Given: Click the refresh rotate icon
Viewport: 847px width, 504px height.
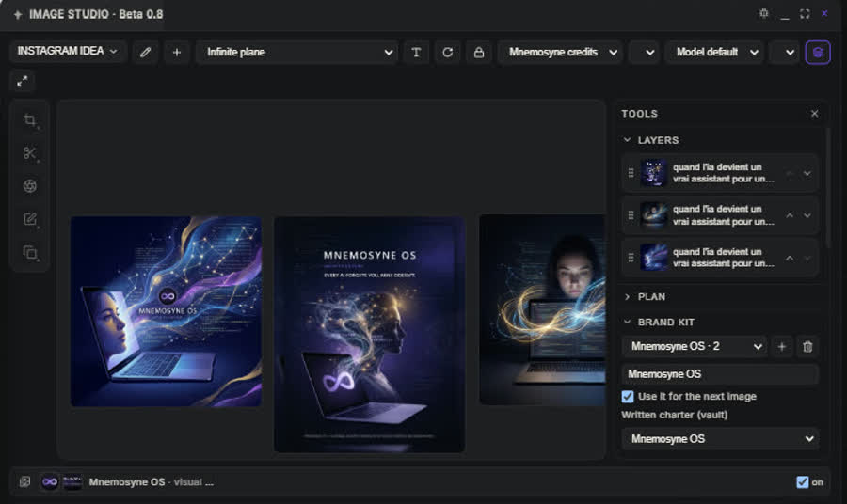Looking at the screenshot, I should 447,53.
